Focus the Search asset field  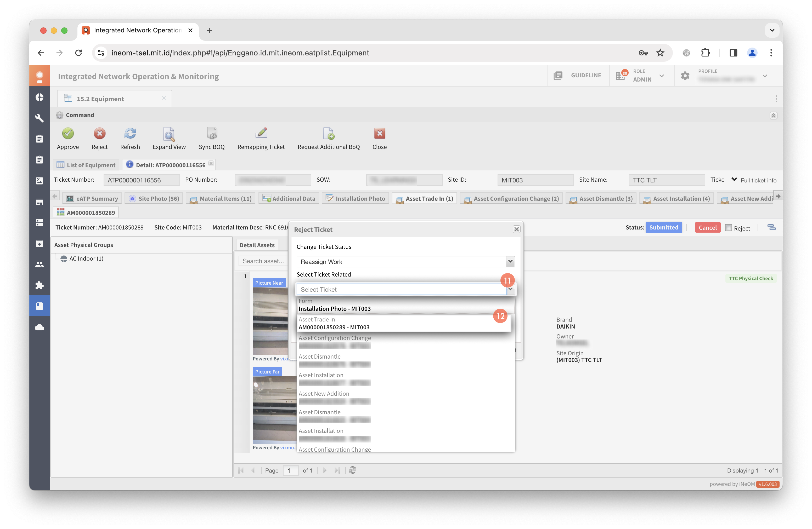pyautogui.click(x=263, y=261)
